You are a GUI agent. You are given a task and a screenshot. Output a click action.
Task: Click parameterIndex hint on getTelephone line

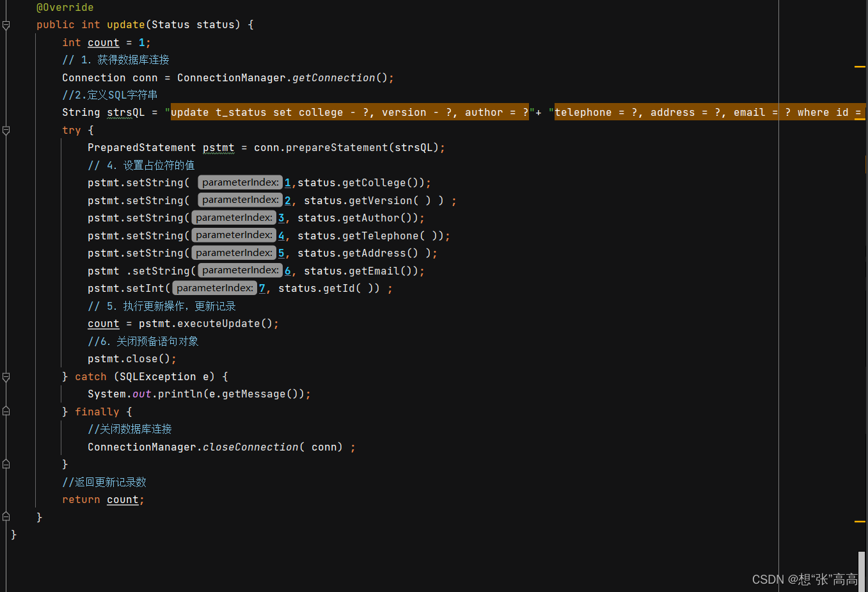click(x=234, y=235)
